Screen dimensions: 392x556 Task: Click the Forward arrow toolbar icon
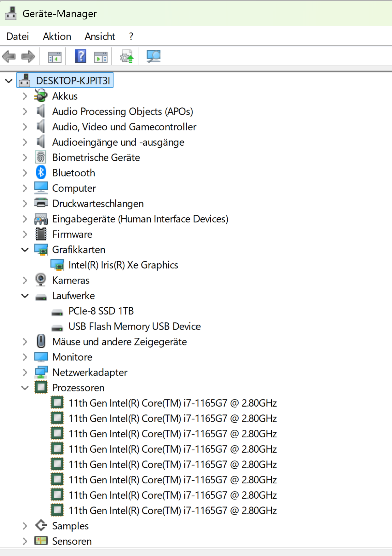(28, 56)
